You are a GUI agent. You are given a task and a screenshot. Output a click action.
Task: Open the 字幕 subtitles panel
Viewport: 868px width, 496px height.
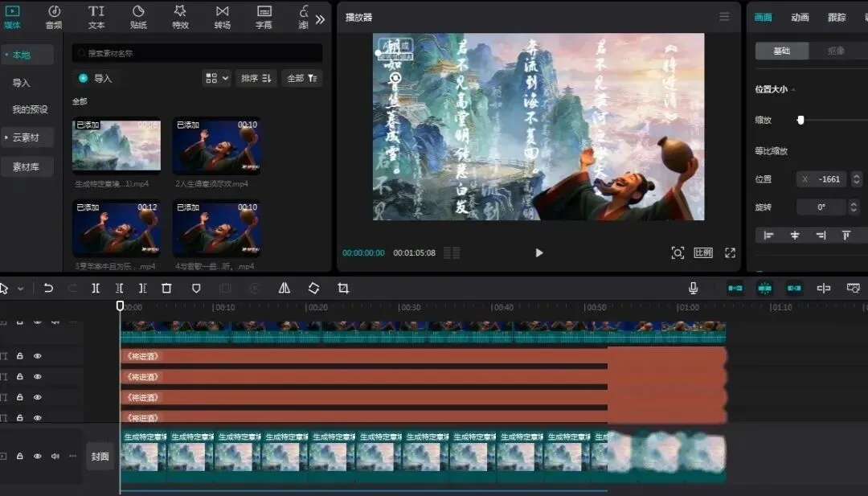tap(264, 17)
